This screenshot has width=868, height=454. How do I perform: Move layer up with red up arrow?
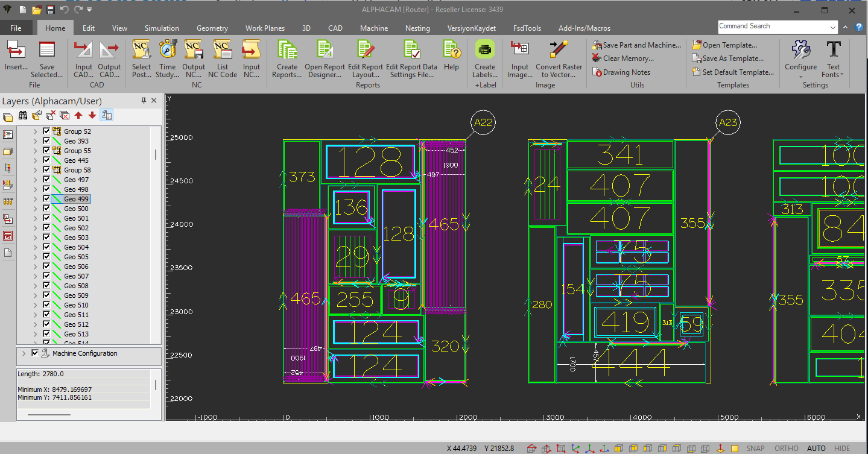78,116
